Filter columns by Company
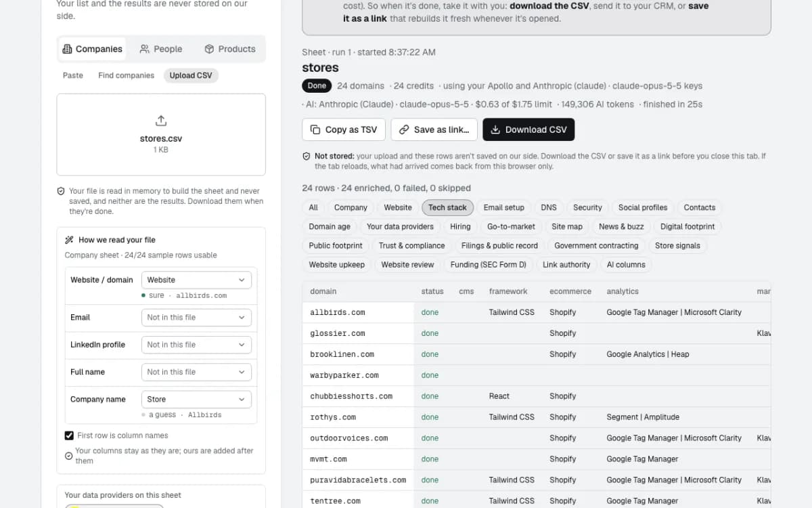Viewport: 812px width, 508px height. pos(351,207)
